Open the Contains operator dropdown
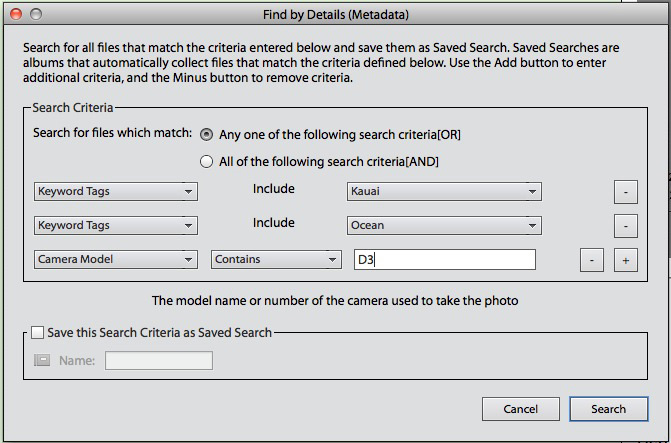Image resolution: width=671 pixels, height=443 pixels. tap(276, 259)
